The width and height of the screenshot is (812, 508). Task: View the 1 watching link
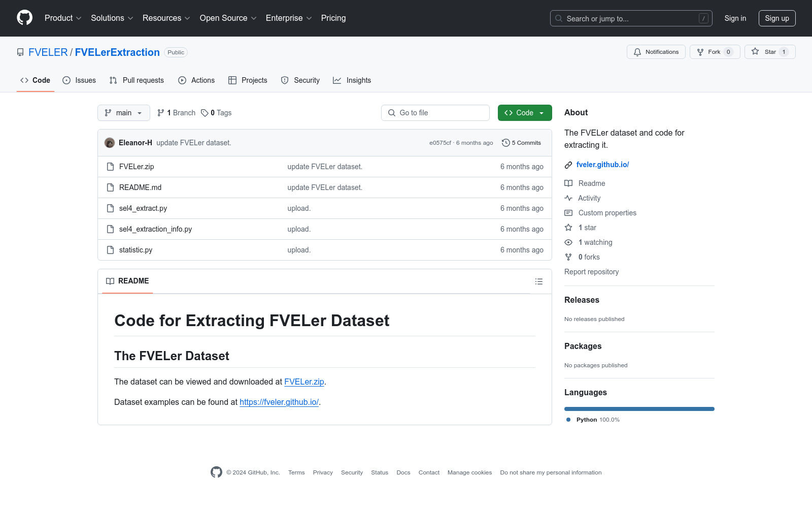[589, 242]
